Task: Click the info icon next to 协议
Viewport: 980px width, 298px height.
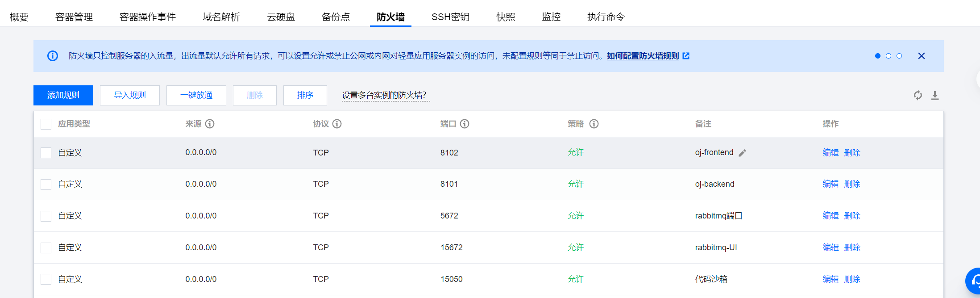Action: tap(337, 124)
